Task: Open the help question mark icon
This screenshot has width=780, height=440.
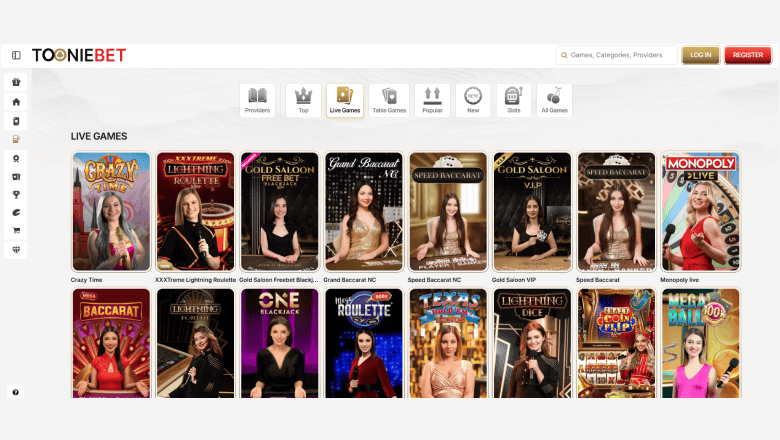Action: click(15, 392)
